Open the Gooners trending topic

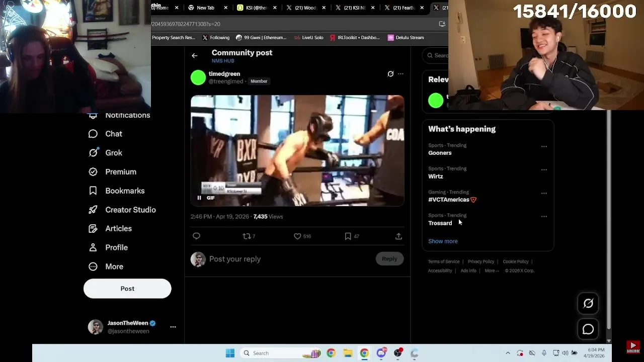tap(440, 153)
